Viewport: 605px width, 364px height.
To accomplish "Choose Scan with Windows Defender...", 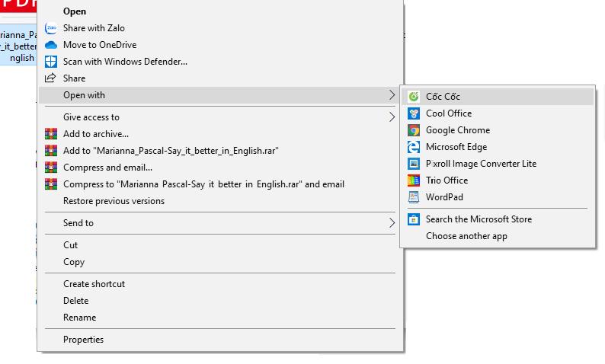I will [x=221, y=62].
